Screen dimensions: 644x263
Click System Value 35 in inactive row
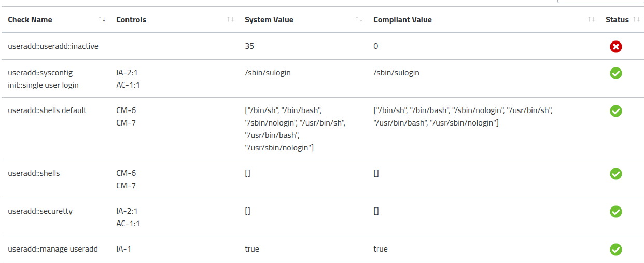[249, 46]
